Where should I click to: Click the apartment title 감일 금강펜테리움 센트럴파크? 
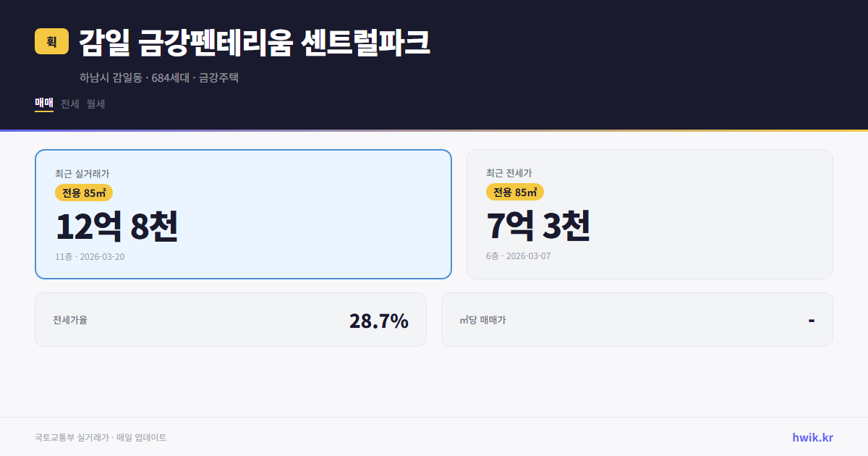pos(253,43)
